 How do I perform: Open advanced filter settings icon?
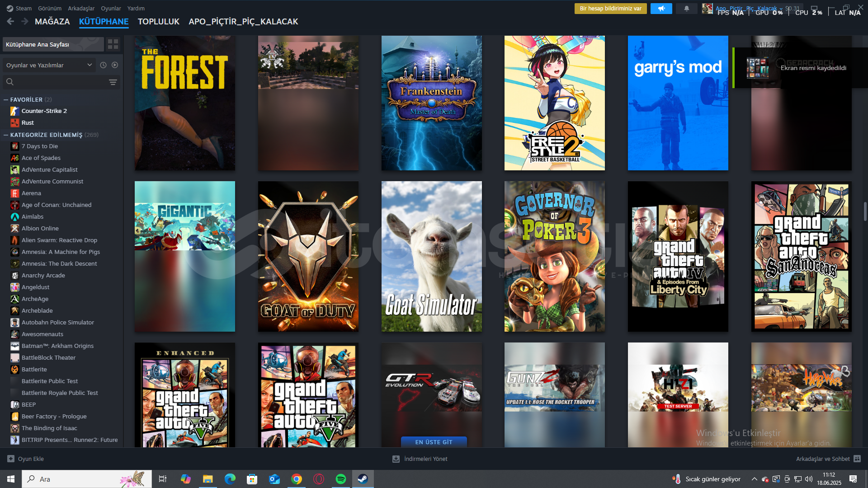coord(113,82)
